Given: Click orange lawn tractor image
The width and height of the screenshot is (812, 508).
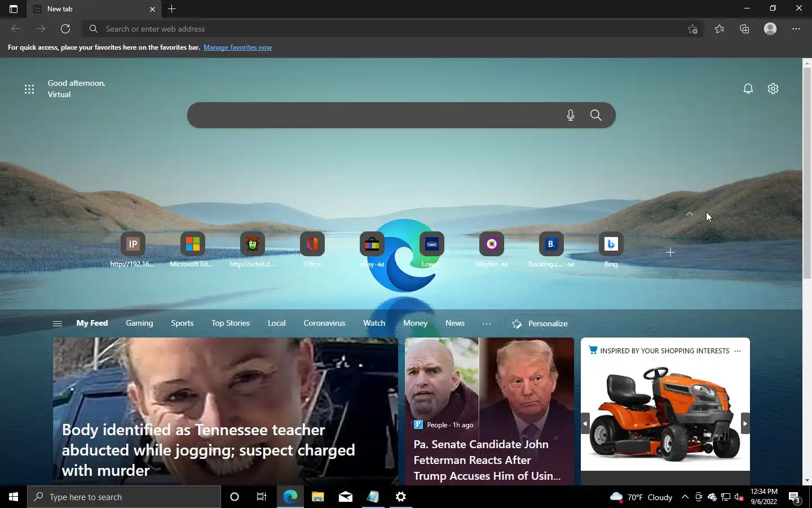Looking at the screenshot, I should click(x=665, y=414).
